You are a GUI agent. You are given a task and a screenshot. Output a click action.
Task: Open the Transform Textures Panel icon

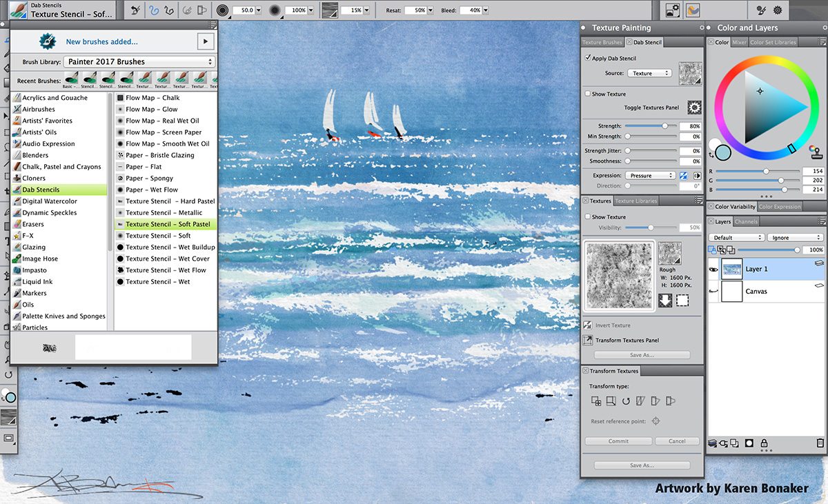(587, 340)
